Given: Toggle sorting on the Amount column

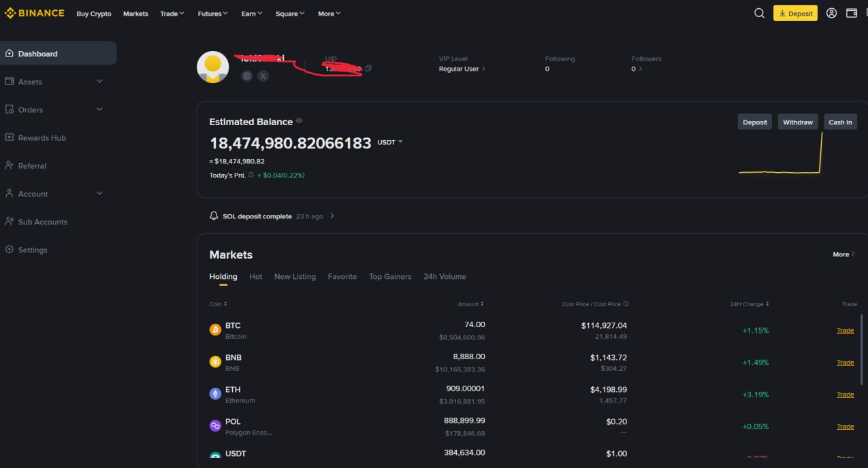Looking at the screenshot, I should coord(481,304).
